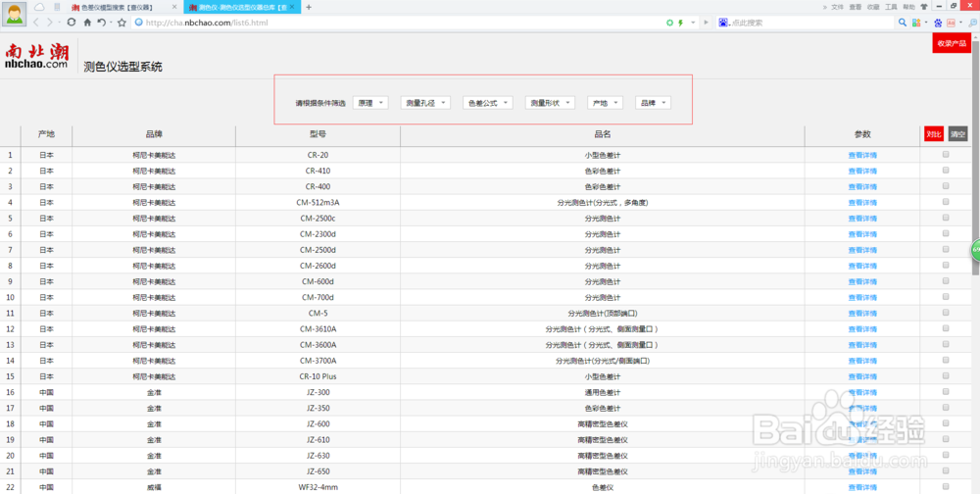Image resolution: width=980 pixels, height=494 pixels.
Task: Click the 型号 column header
Action: click(318, 134)
